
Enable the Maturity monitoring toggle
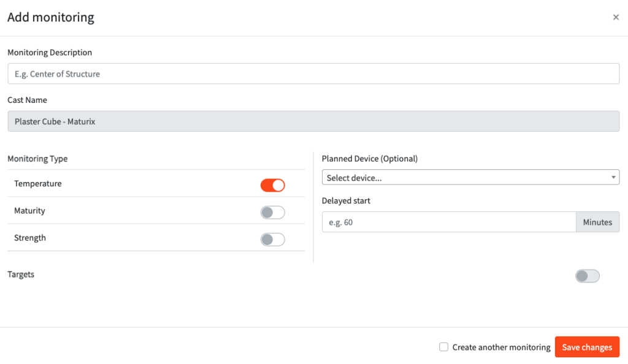pyautogui.click(x=273, y=212)
